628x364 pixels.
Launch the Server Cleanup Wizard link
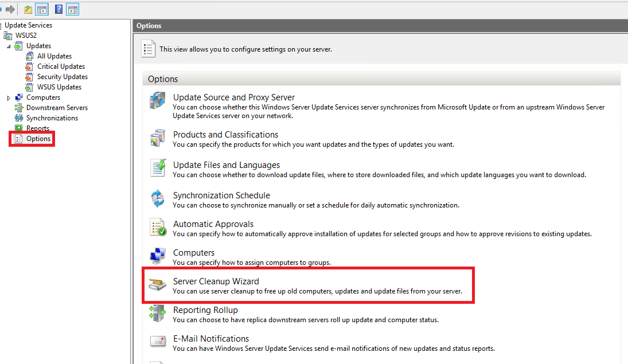tap(216, 281)
